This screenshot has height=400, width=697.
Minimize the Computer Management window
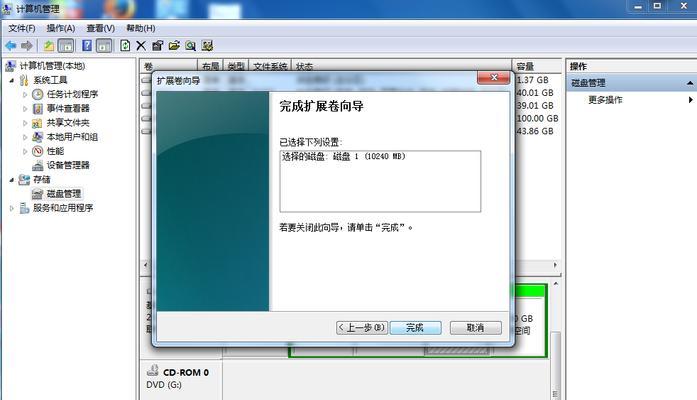638,6
